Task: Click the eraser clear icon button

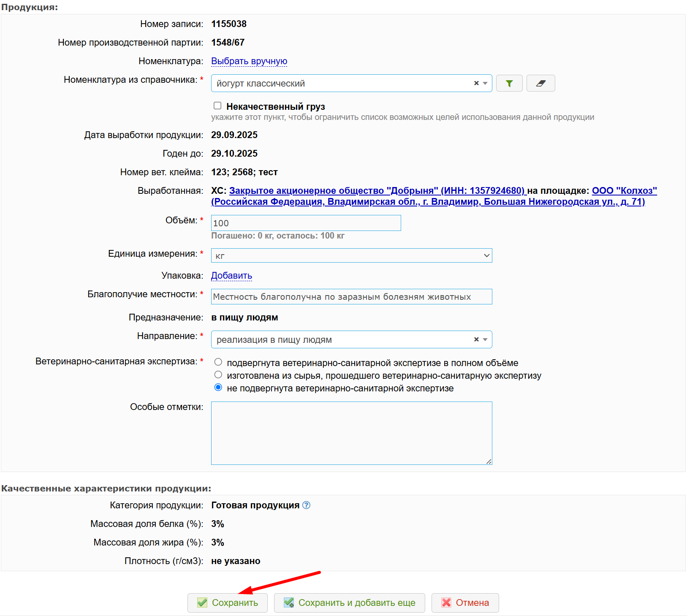Action: (540, 84)
